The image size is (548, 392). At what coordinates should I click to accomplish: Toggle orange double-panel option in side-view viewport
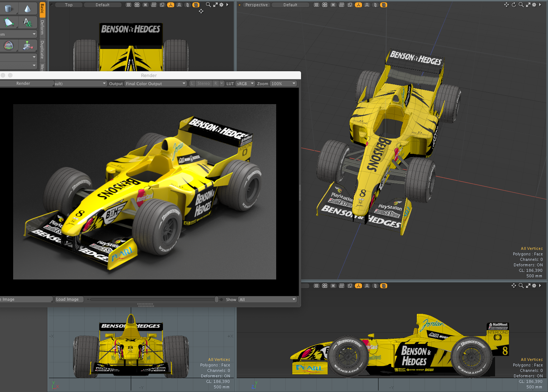(384, 286)
